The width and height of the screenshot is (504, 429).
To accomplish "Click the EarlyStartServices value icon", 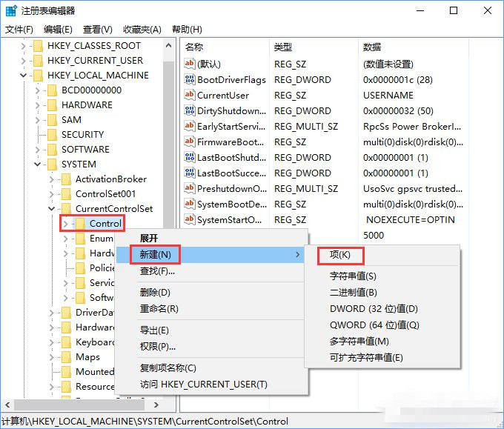I will (190, 126).
